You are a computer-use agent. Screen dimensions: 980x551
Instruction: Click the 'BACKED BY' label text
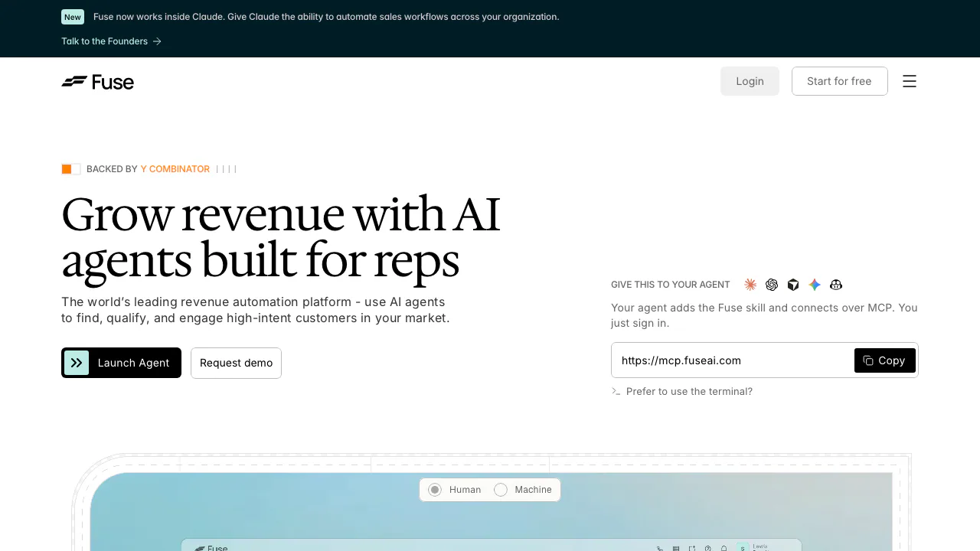112,169
